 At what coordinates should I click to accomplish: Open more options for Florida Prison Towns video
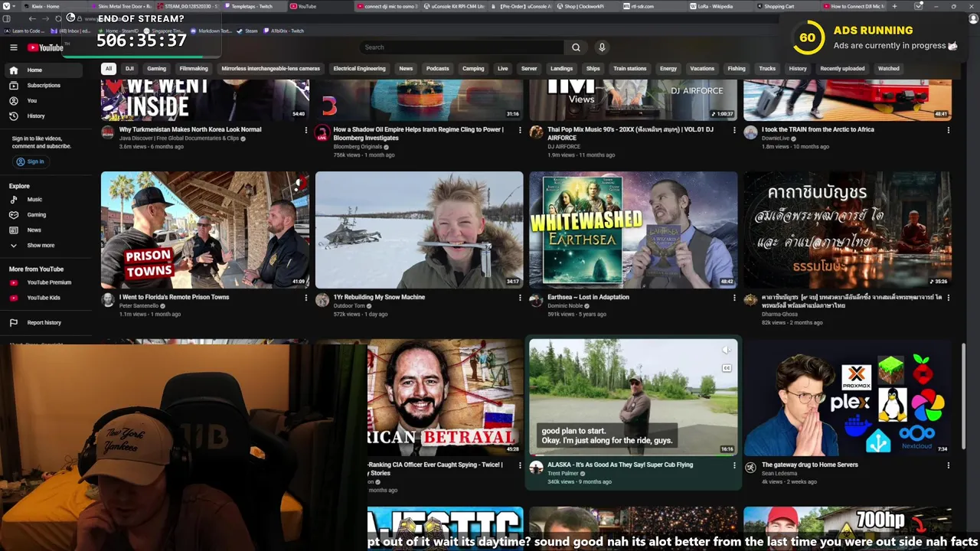click(x=305, y=298)
